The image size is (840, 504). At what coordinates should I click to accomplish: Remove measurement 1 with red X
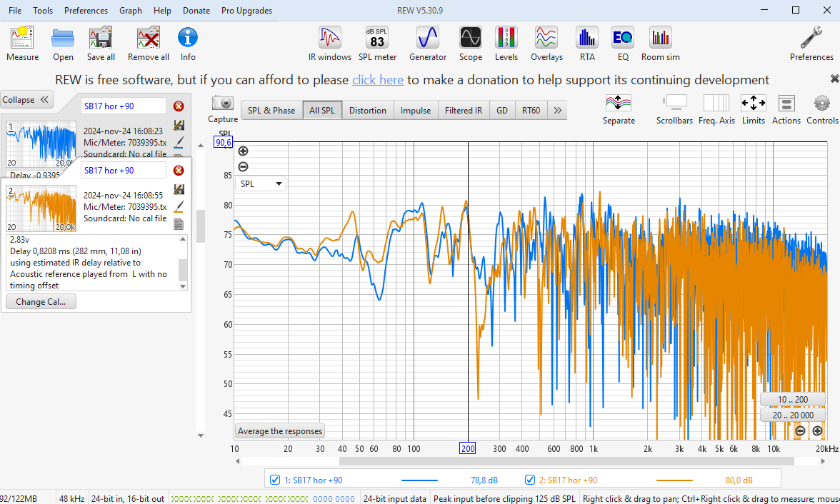(179, 106)
